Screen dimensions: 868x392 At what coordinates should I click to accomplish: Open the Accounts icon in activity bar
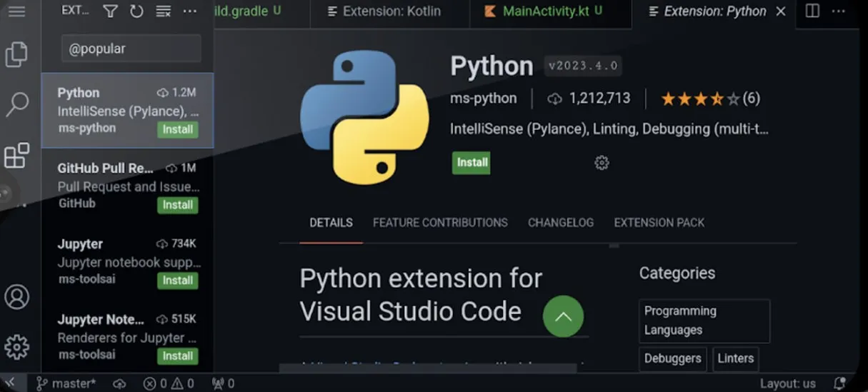pos(16,296)
